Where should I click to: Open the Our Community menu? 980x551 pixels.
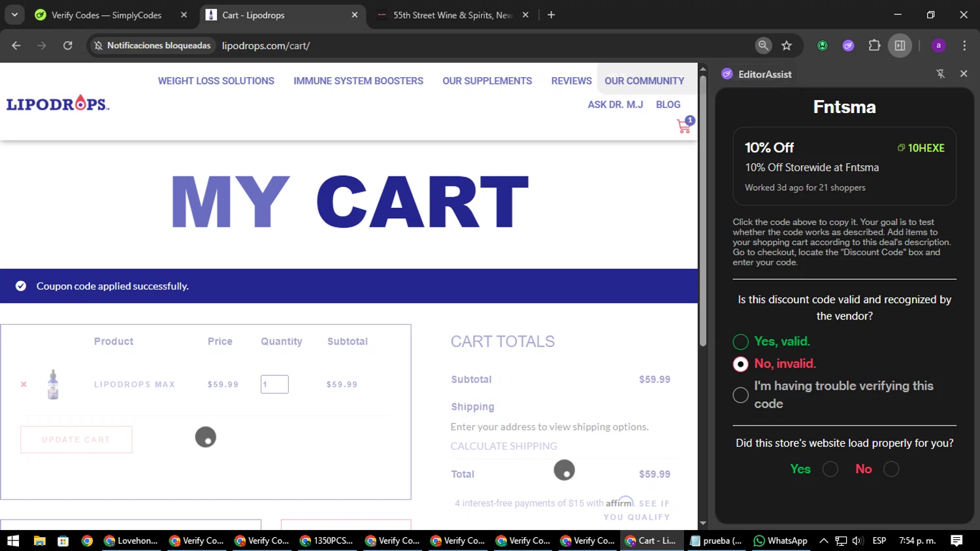click(x=644, y=81)
